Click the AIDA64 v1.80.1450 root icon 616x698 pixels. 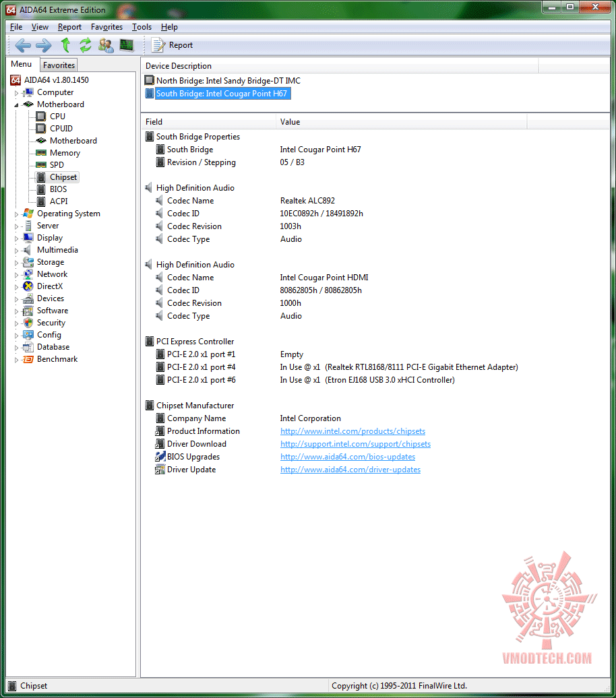[16, 80]
